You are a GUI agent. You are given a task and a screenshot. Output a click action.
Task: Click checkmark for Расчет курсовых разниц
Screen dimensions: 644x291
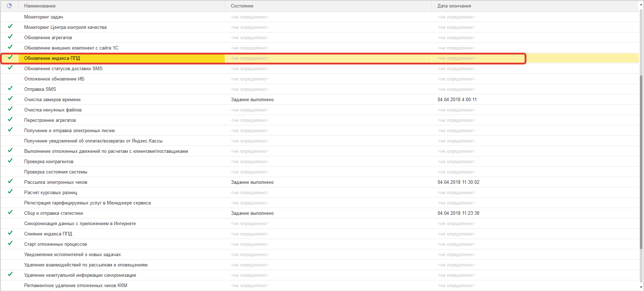point(10,192)
